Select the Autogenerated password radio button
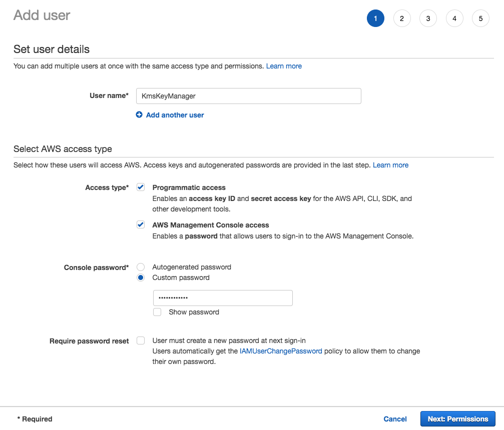The height and width of the screenshot is (430, 504). [x=141, y=267]
